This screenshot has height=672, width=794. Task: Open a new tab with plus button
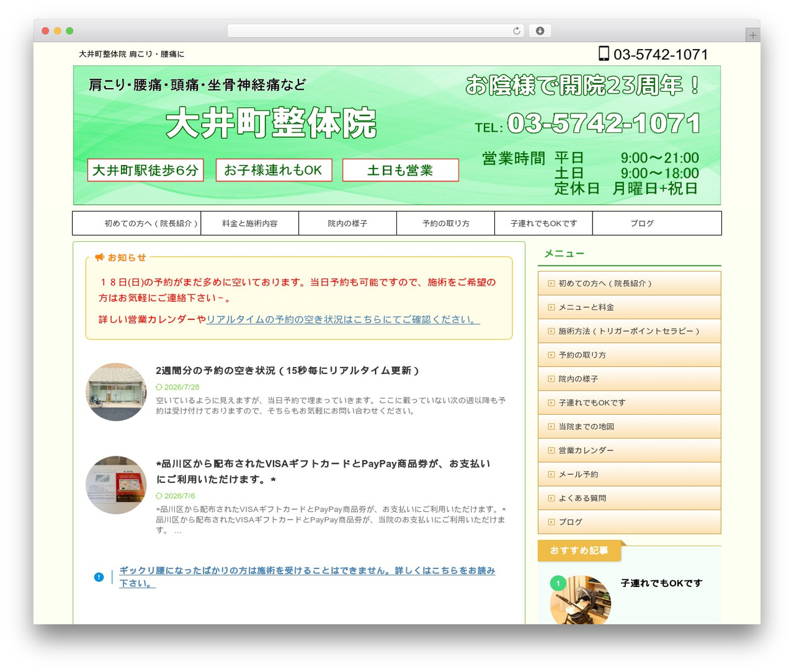(x=752, y=35)
